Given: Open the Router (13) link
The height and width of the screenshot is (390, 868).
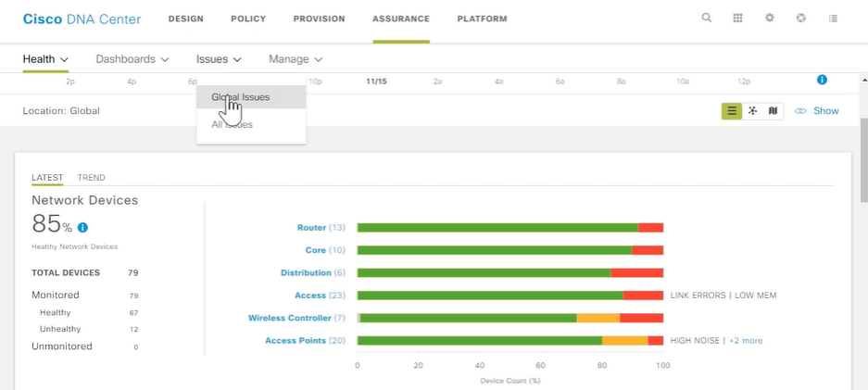Looking at the screenshot, I should click(321, 227).
